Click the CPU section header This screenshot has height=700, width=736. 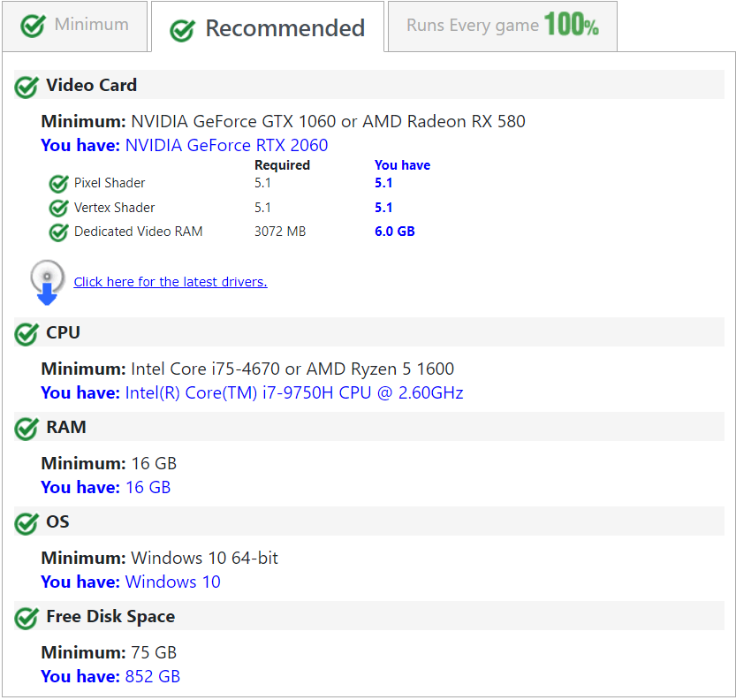(x=369, y=332)
